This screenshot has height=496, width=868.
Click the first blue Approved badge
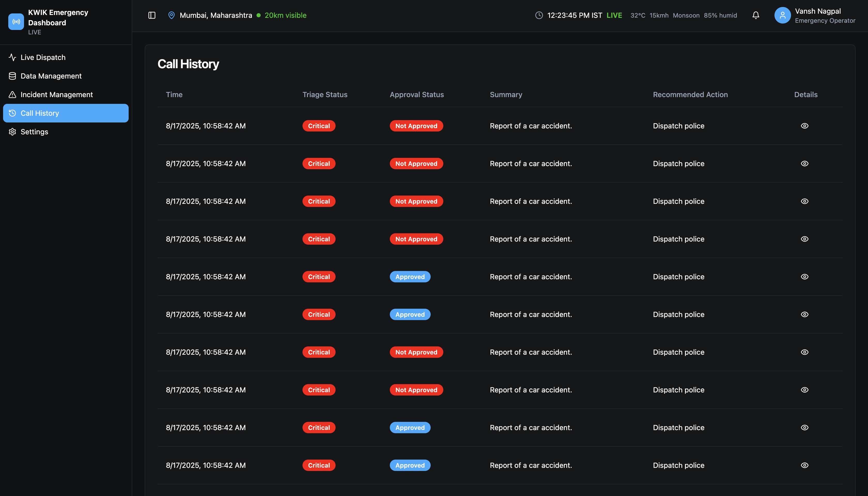click(x=410, y=277)
